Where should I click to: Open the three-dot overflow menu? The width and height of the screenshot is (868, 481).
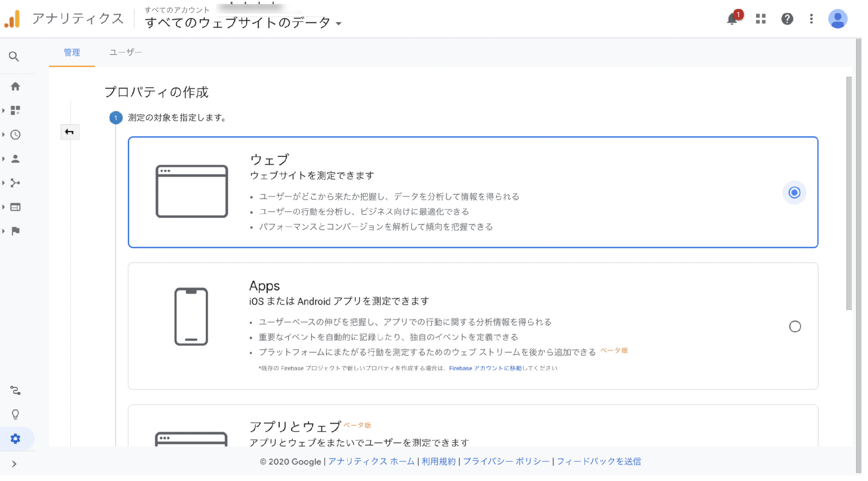pyautogui.click(x=811, y=19)
